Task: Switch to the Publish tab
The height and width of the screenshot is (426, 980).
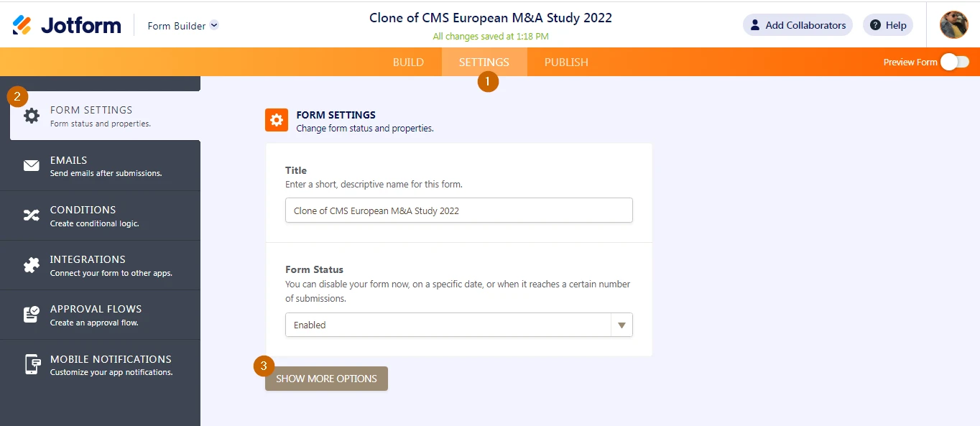Action: 566,62
